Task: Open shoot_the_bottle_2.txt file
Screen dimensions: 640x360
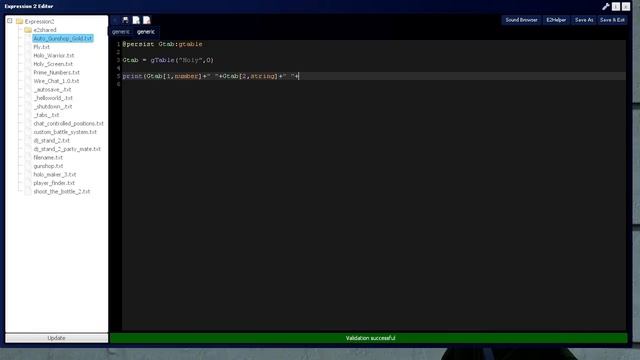Action: [62, 191]
